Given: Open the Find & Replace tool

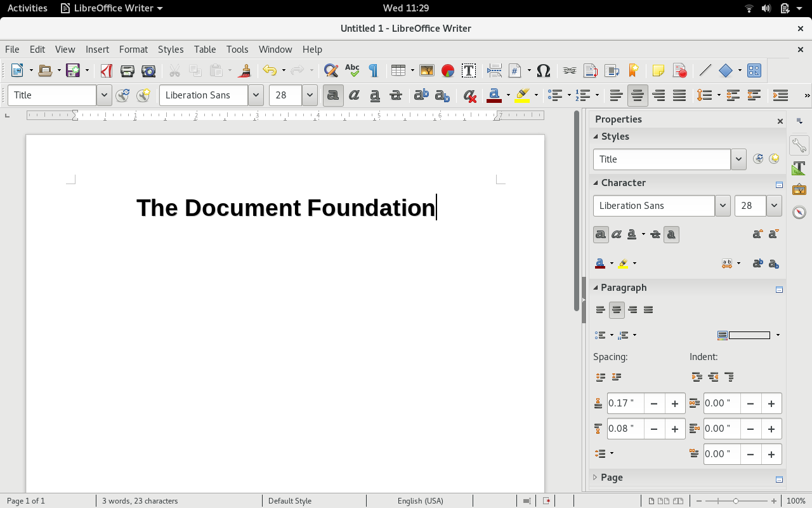Looking at the screenshot, I should [x=331, y=70].
